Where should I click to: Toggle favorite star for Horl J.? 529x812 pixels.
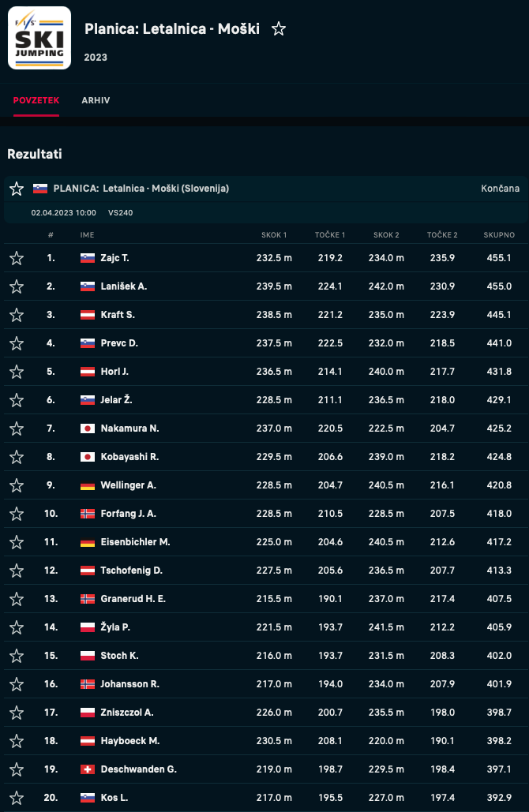click(x=17, y=372)
